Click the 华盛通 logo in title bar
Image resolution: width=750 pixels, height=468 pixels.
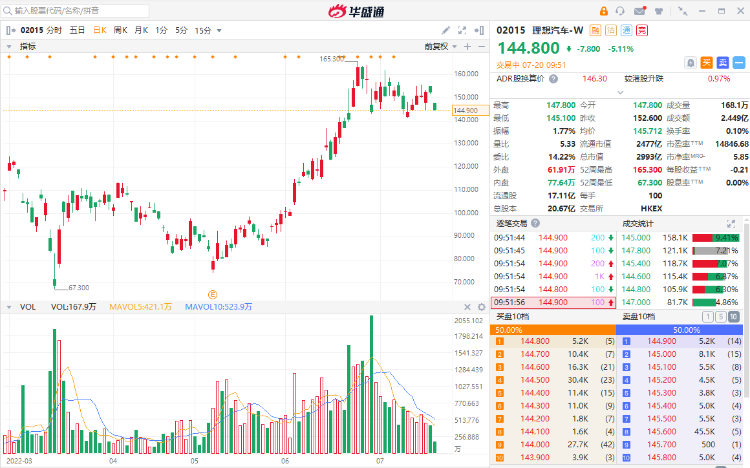coord(356,11)
